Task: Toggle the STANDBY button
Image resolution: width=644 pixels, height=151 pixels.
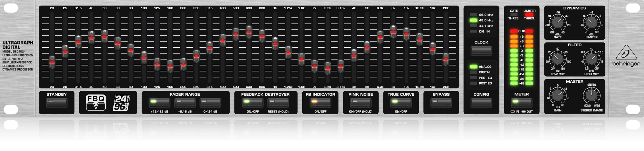Action: click(57, 103)
